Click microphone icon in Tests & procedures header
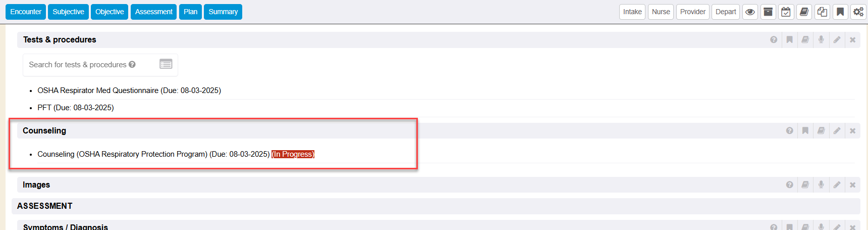Image resolution: width=868 pixels, height=230 pixels. point(821,40)
